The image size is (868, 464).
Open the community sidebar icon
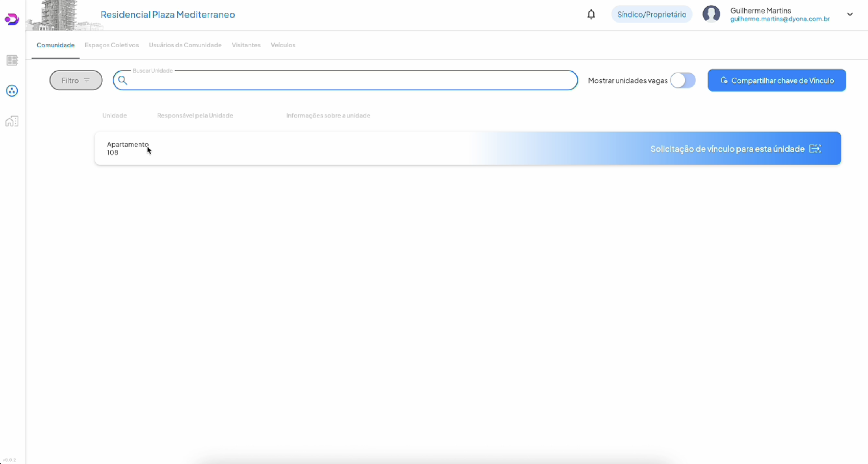pos(12,90)
